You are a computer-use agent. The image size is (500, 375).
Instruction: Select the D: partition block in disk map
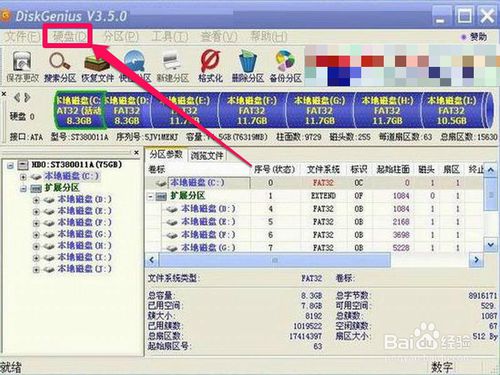click(x=127, y=110)
